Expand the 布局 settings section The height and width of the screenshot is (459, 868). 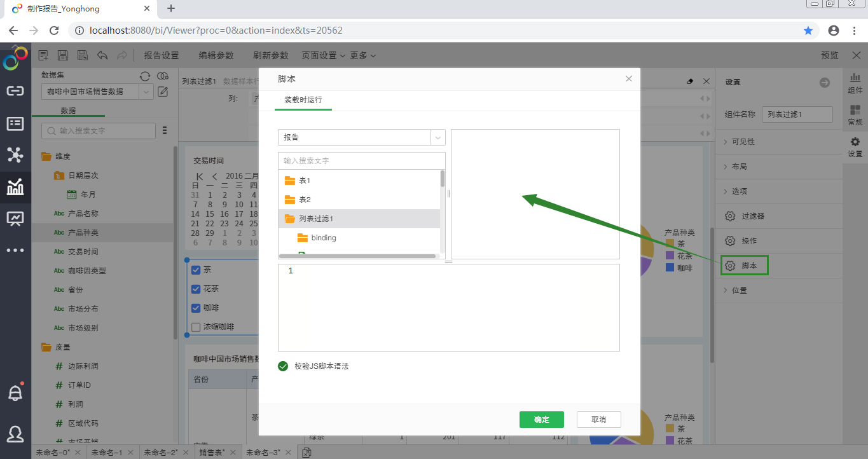[739, 167]
